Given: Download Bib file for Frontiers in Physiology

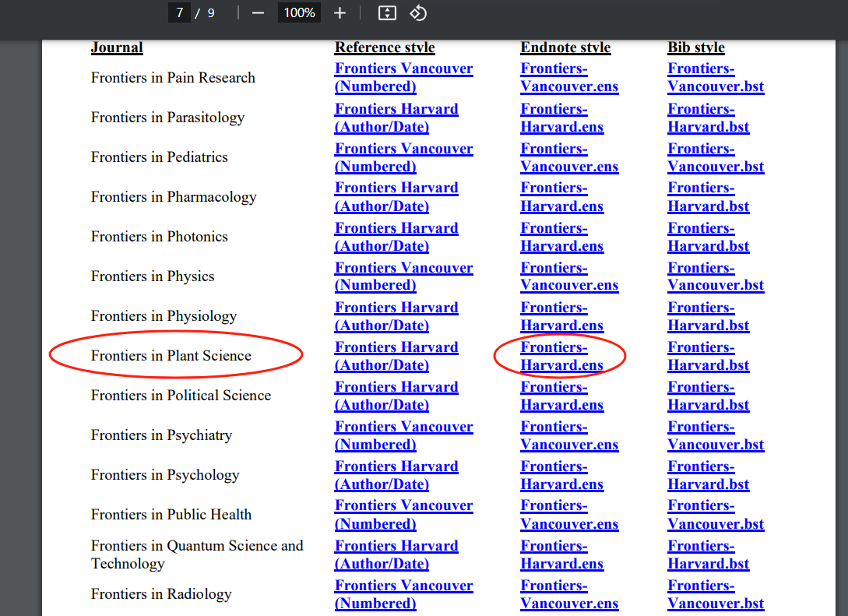Looking at the screenshot, I should 709,316.
